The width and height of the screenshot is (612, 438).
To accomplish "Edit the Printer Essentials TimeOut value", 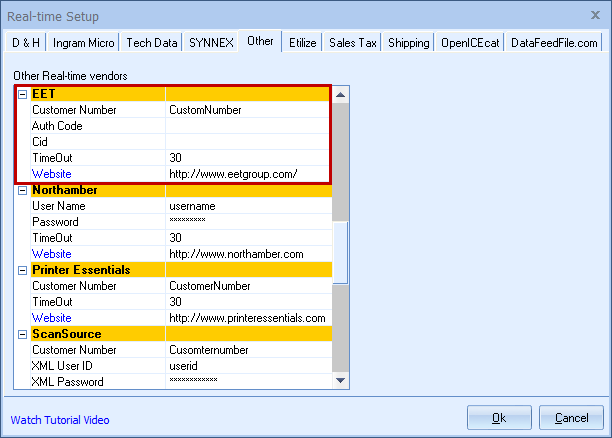I will point(249,302).
